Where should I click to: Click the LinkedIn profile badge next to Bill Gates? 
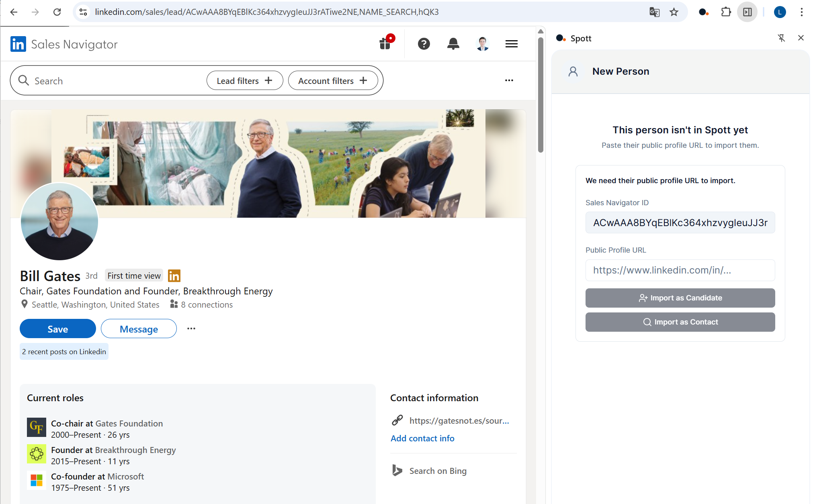(x=174, y=276)
